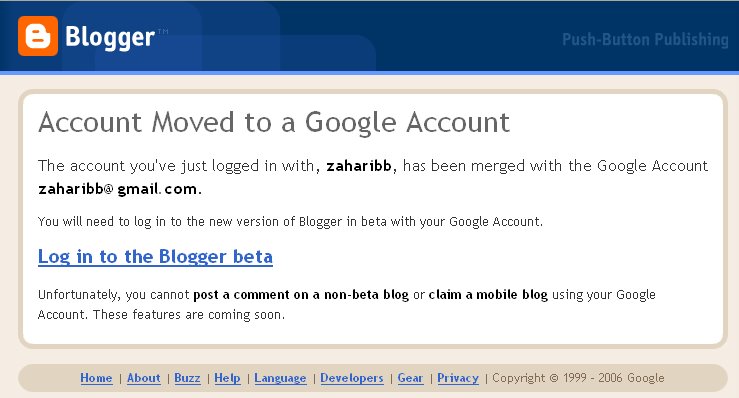Go to the Home footer link
The image size is (739, 398).
point(96,378)
